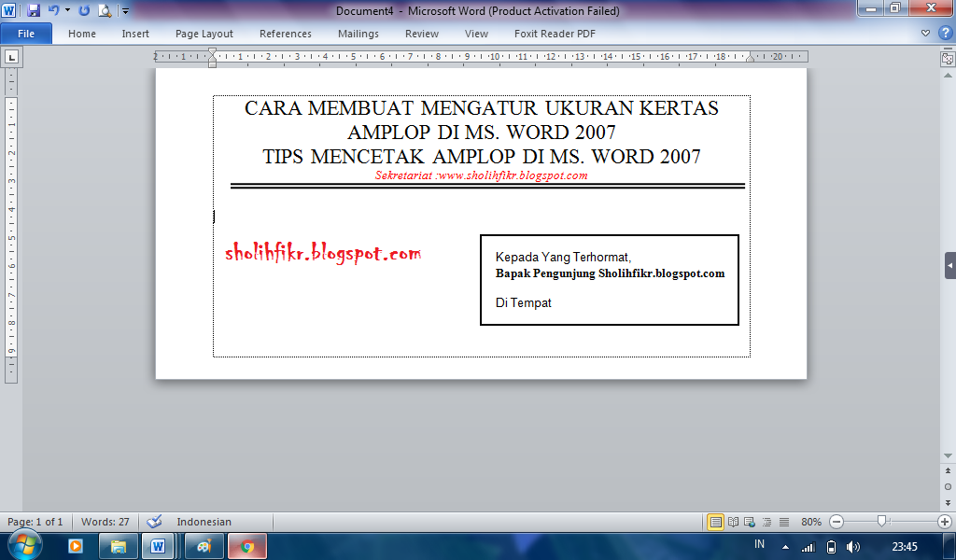Viewport: 956px width, 560px height.
Task: Toggle the ruler with View Ruler button
Action: (x=948, y=59)
